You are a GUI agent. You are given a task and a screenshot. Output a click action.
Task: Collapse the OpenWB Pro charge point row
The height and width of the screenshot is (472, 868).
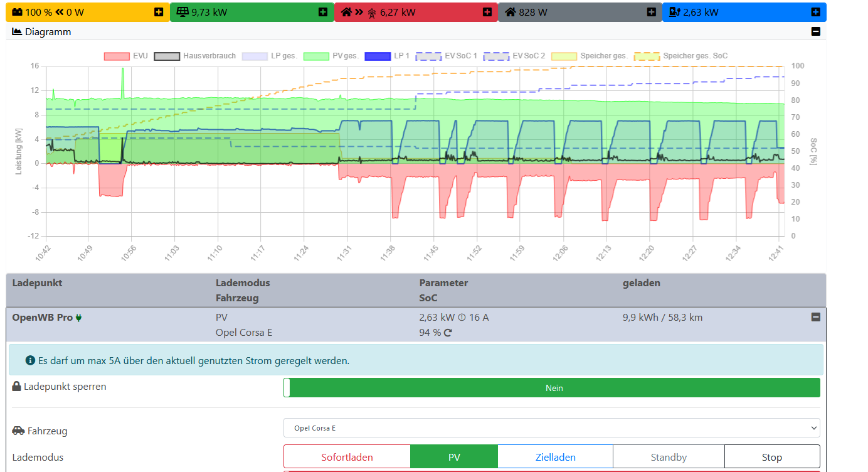coord(815,318)
